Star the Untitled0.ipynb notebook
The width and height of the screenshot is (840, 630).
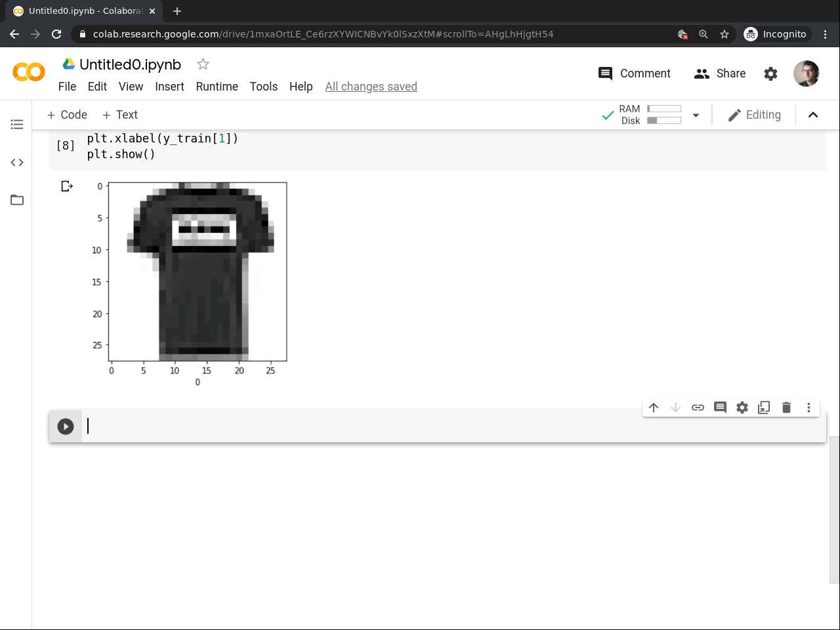pyautogui.click(x=203, y=64)
